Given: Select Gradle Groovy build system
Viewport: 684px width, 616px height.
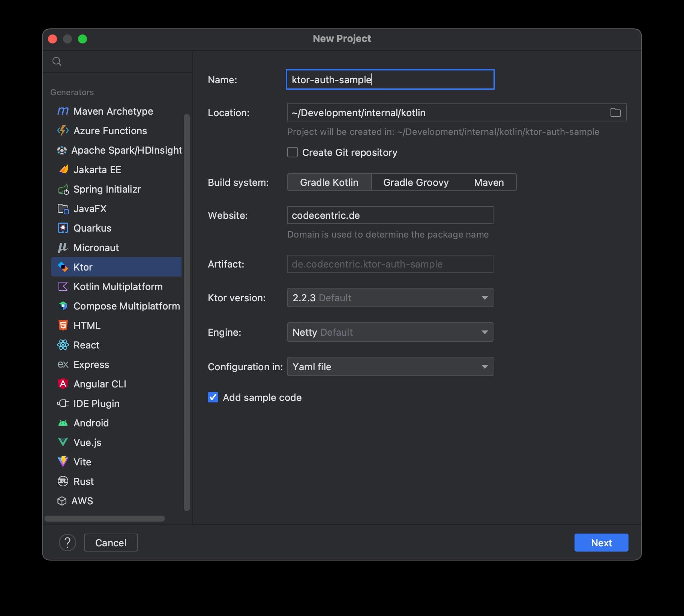Looking at the screenshot, I should (x=415, y=182).
